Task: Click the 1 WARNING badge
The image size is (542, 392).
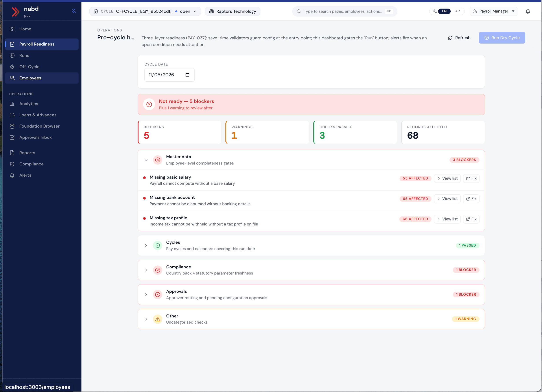Action: pos(466,319)
